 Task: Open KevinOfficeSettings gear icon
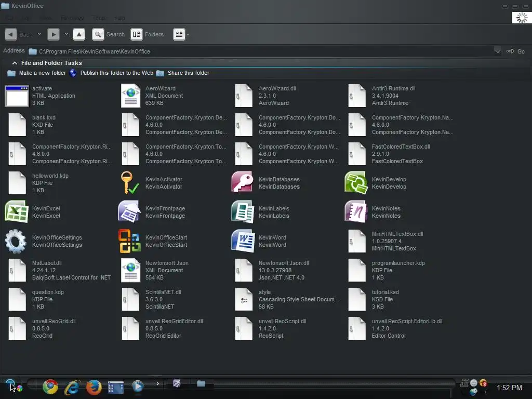coord(16,241)
